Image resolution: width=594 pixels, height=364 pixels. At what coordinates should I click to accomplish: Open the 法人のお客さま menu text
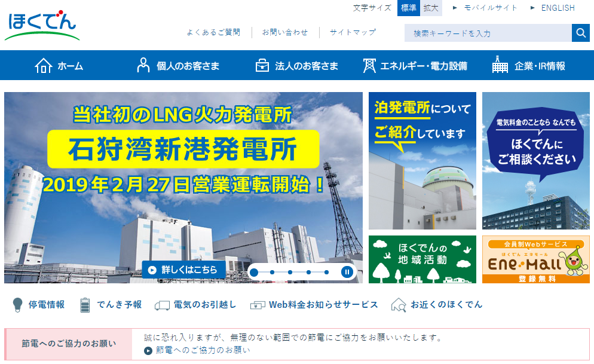click(x=307, y=66)
